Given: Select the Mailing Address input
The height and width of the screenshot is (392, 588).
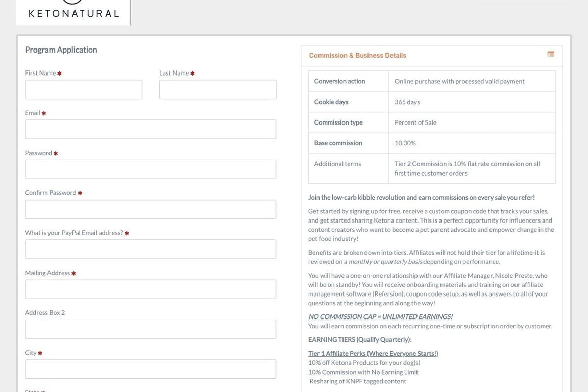Looking at the screenshot, I should 150,289.
